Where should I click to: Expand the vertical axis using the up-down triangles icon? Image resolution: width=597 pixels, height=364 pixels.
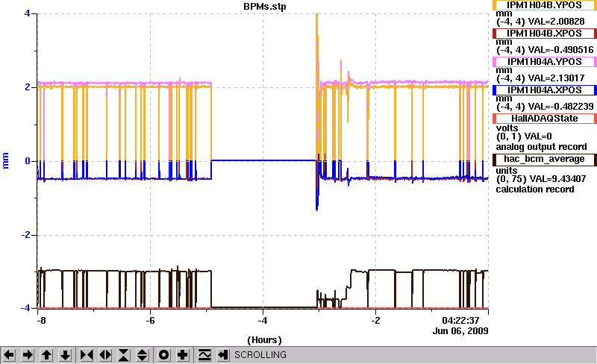coord(143,355)
